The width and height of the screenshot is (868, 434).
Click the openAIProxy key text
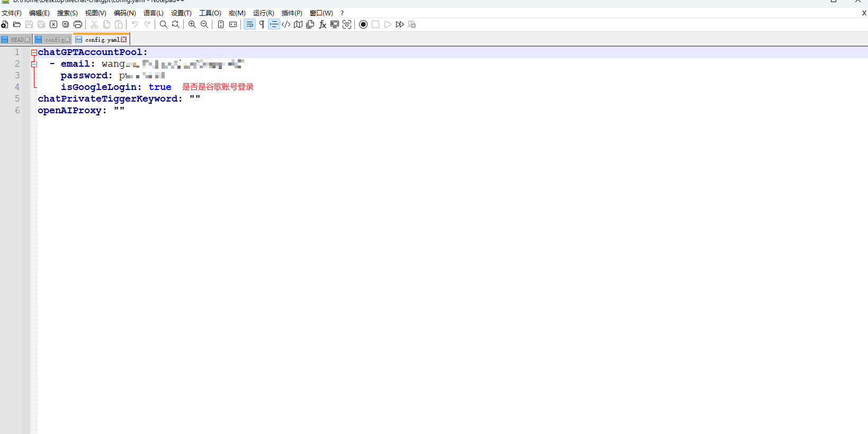click(x=69, y=111)
